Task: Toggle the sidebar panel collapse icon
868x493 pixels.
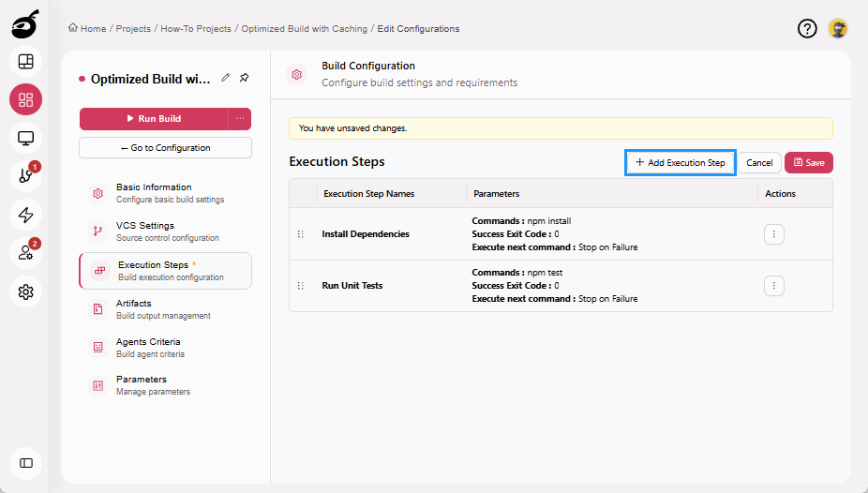Action: (25, 463)
